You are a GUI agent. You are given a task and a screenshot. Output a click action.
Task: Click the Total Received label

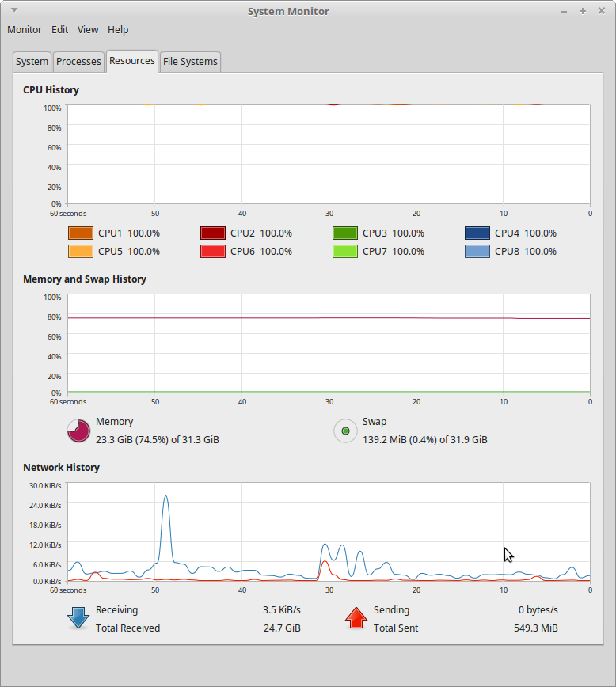click(127, 628)
